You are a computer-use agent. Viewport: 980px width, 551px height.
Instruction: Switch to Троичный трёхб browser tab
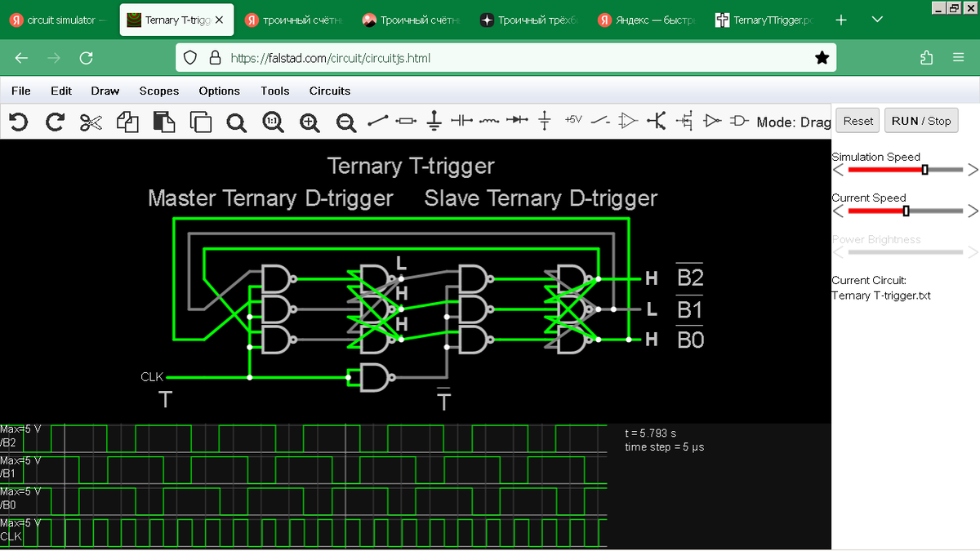point(529,20)
